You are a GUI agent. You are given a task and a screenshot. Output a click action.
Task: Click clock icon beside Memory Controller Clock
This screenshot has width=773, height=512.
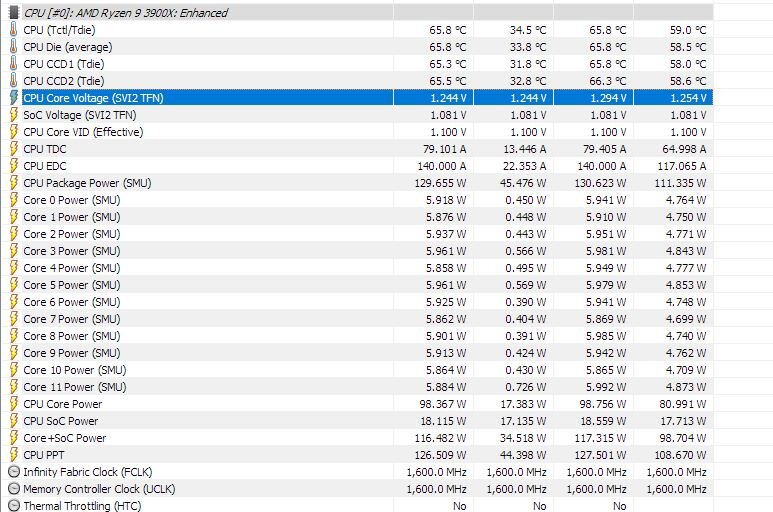coord(14,489)
